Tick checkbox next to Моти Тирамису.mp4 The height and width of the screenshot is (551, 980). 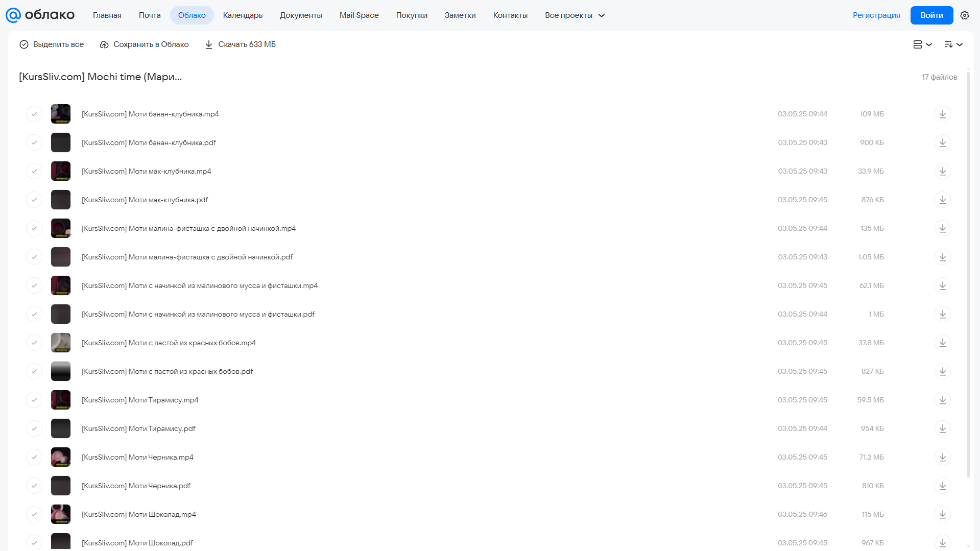click(34, 400)
